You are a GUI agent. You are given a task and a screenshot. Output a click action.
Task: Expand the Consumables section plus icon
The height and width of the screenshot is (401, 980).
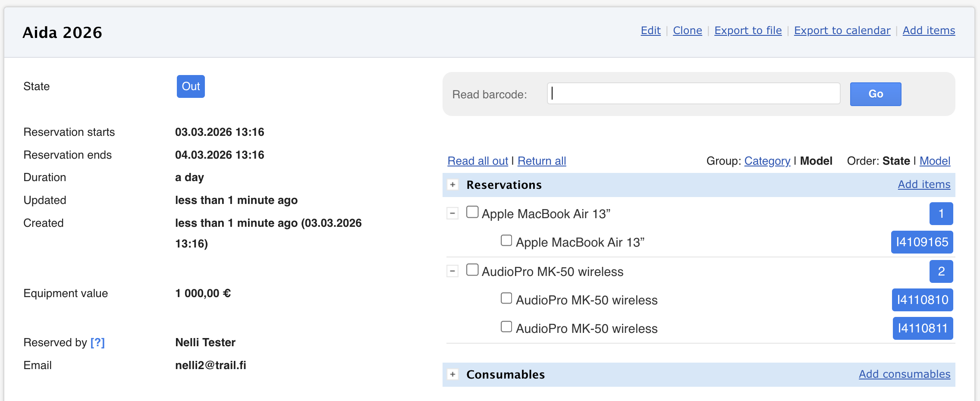pos(452,374)
